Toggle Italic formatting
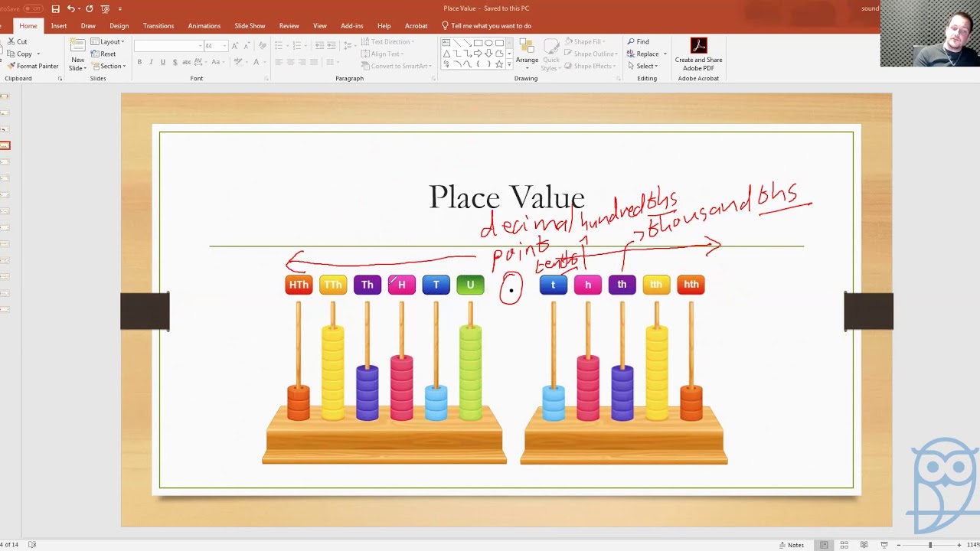Screen dimensions: 980x551 pos(151,62)
